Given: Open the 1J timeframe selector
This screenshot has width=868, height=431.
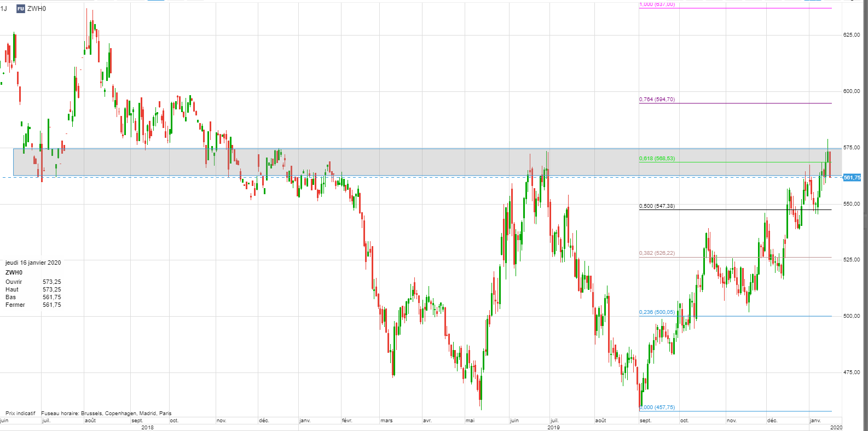Looking at the screenshot, I should point(4,9).
